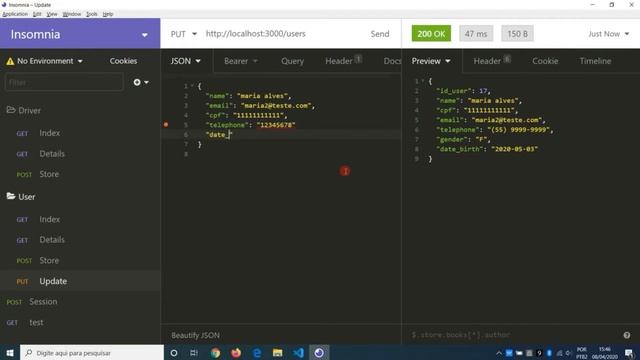Open File Explorer from the taskbar
Screen dimensions: 640x360
[x=278, y=353]
